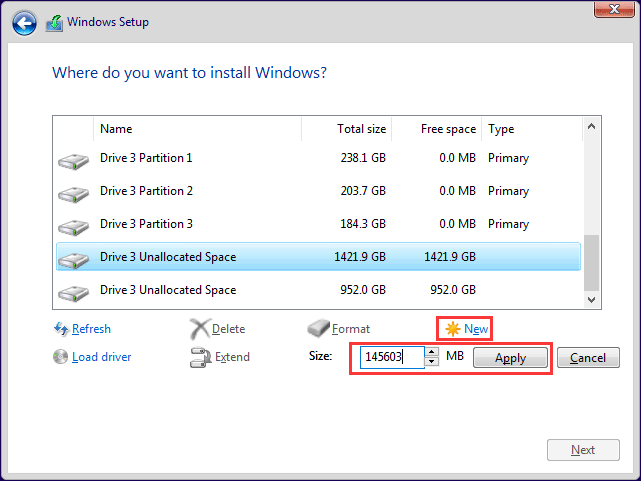
Task: Click the partition list scroll down arrow
Action: coord(591,300)
